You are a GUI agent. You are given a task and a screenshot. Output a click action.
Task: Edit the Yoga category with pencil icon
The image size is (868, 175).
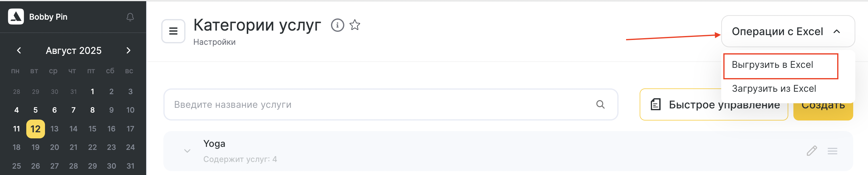pos(812,151)
